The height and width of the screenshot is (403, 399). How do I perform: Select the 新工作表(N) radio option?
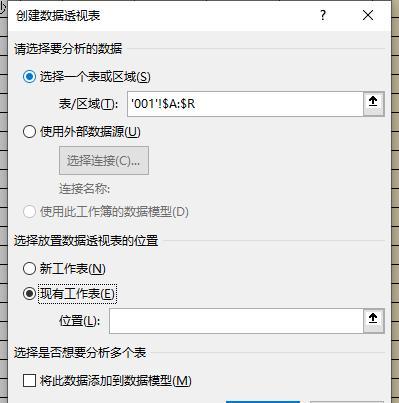tap(29, 268)
